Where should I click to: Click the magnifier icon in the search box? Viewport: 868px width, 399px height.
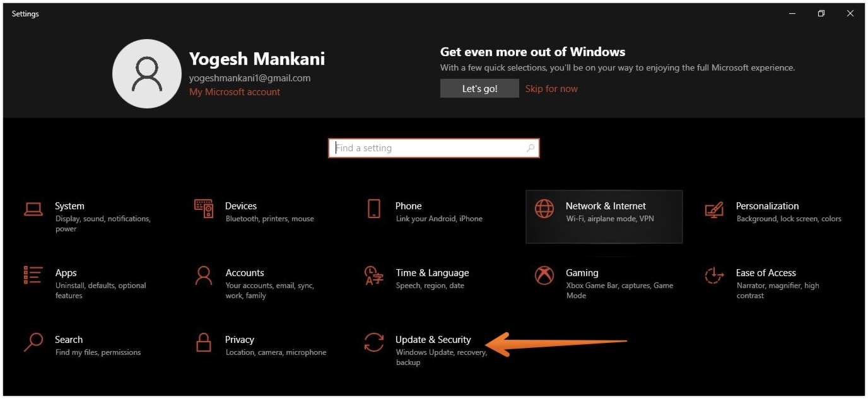531,147
